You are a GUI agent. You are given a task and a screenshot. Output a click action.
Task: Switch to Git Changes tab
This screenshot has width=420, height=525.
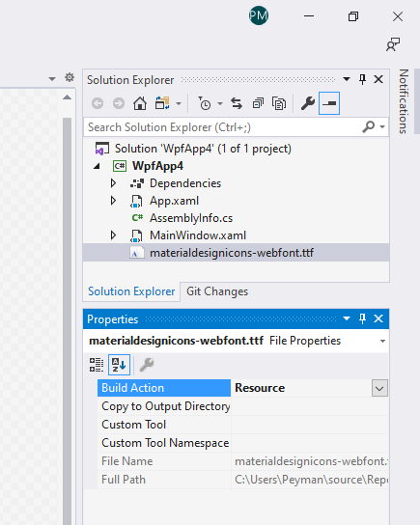click(x=217, y=291)
